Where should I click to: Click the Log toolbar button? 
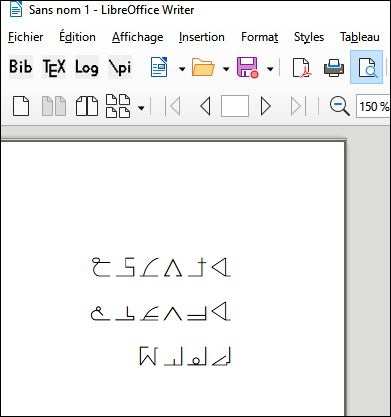(x=87, y=67)
